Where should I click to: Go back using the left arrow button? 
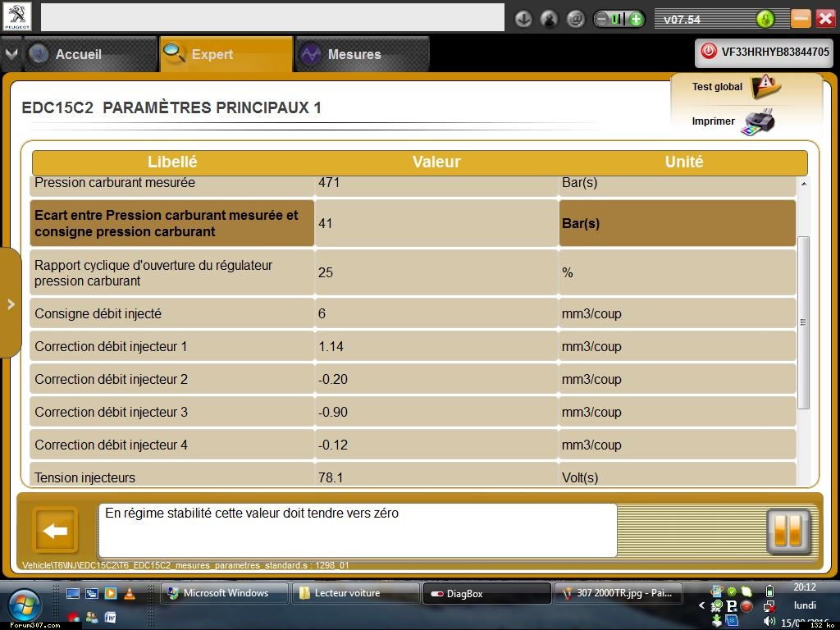(55, 531)
